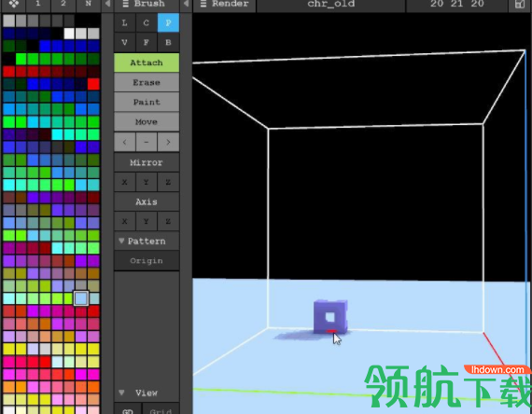The height and width of the screenshot is (414, 532).
Task: Click the Mirror header button
Action: (147, 162)
